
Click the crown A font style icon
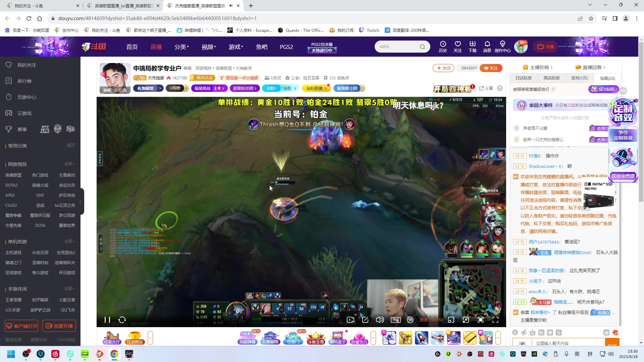(x=533, y=333)
